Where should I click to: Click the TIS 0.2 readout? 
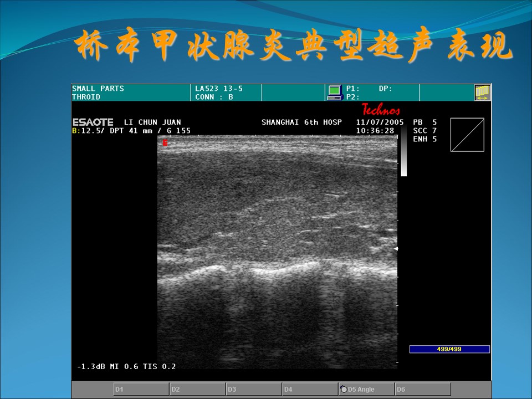[159, 366]
